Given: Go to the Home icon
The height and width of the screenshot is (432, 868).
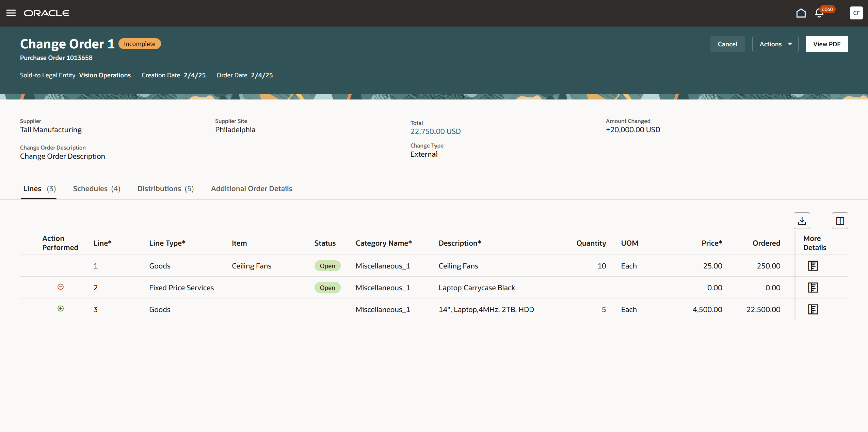Looking at the screenshot, I should [801, 13].
